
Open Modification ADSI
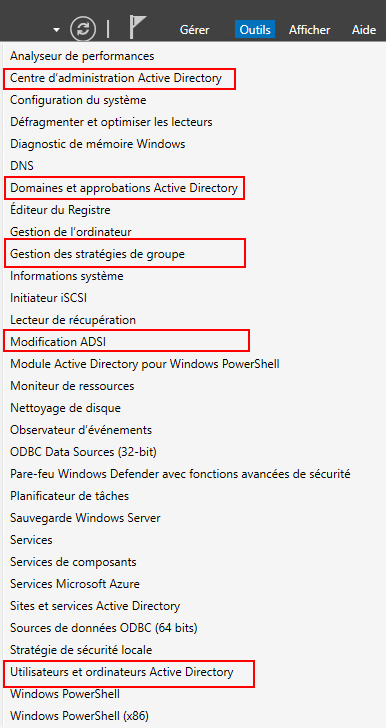coord(58,342)
